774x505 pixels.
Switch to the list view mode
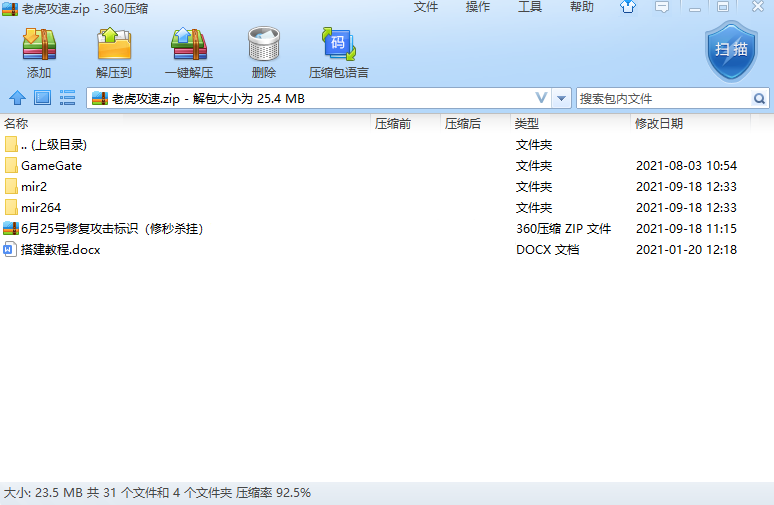click(x=68, y=98)
